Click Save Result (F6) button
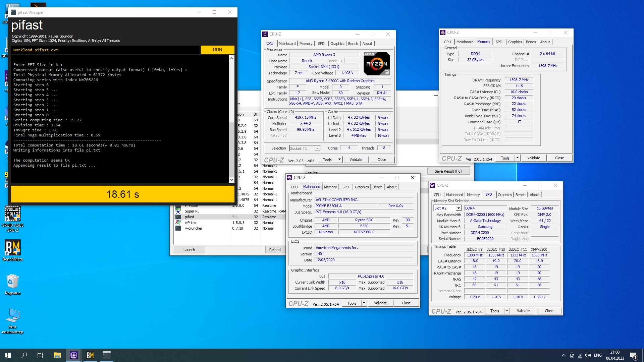This screenshot has height=362, width=644. click(x=448, y=171)
